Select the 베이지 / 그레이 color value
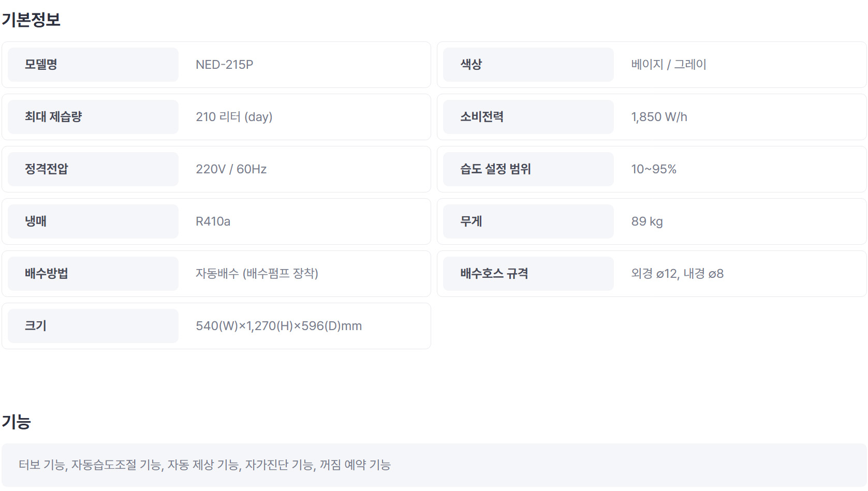Viewport: 868px width, 491px height. 669,65
